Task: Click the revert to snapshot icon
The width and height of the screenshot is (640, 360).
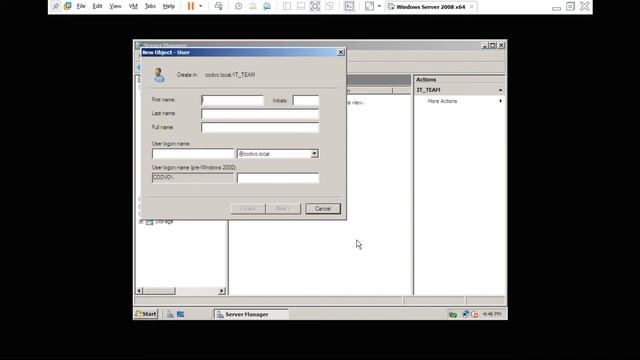Action: pyautogui.click(x=253, y=6)
